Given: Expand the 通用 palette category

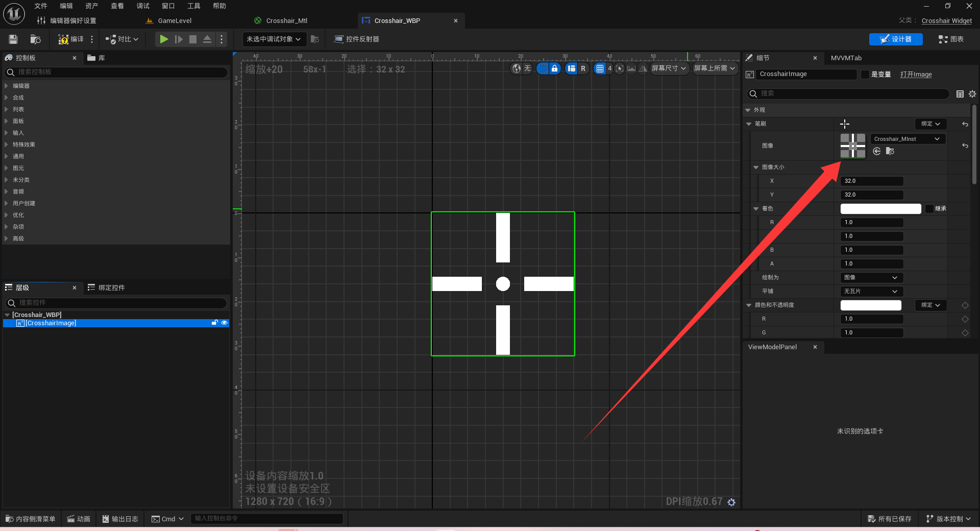Looking at the screenshot, I should [x=6, y=156].
